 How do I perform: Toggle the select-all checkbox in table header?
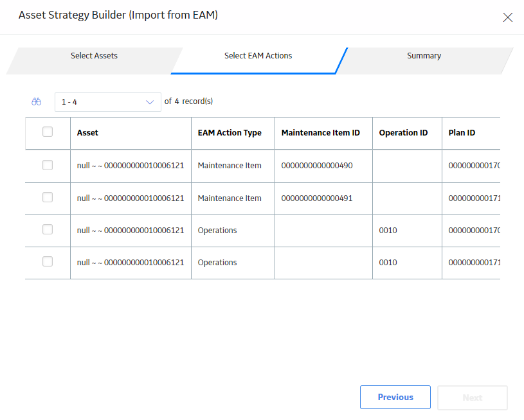tap(48, 132)
